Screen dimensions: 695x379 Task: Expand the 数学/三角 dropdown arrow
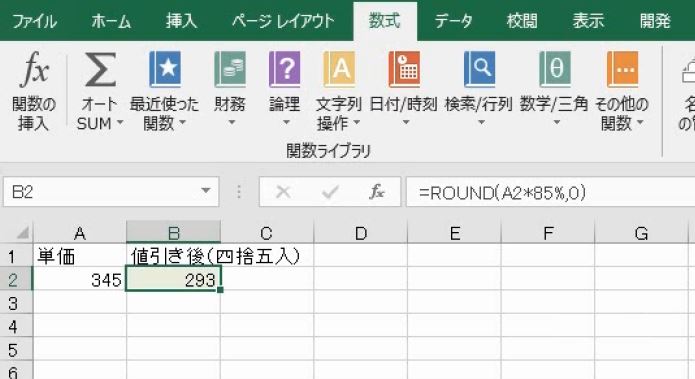(x=557, y=123)
